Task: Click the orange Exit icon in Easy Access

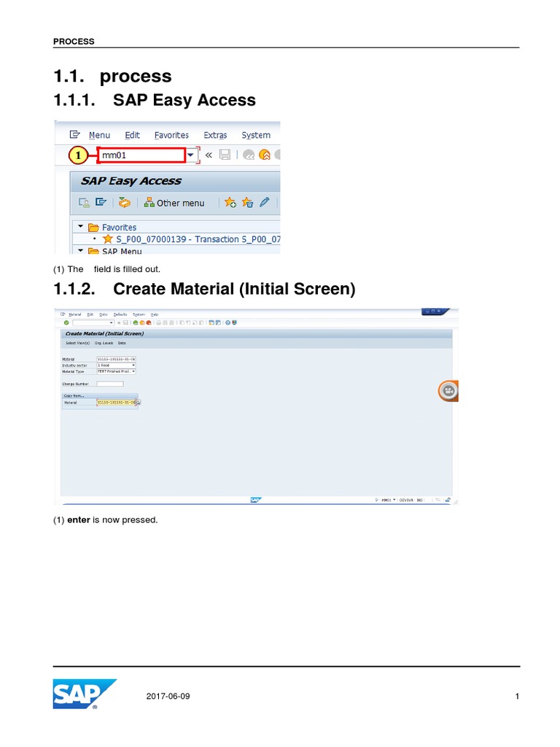Action: click(265, 155)
